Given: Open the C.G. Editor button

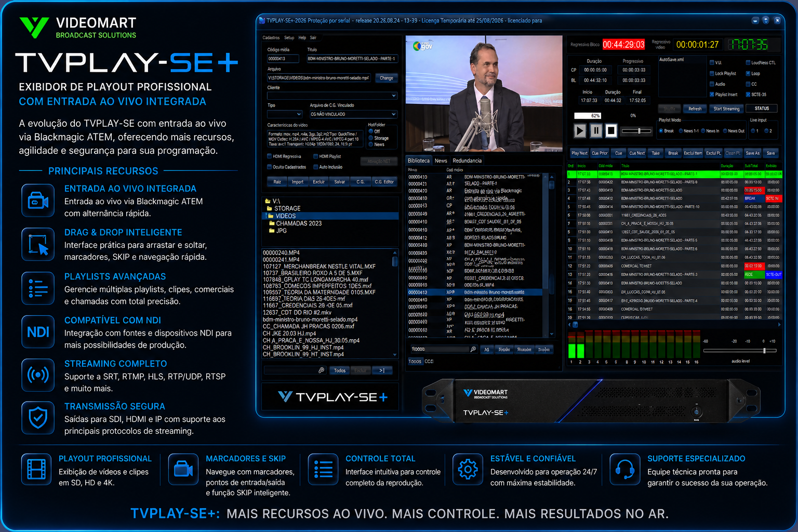Looking at the screenshot, I should (384, 182).
